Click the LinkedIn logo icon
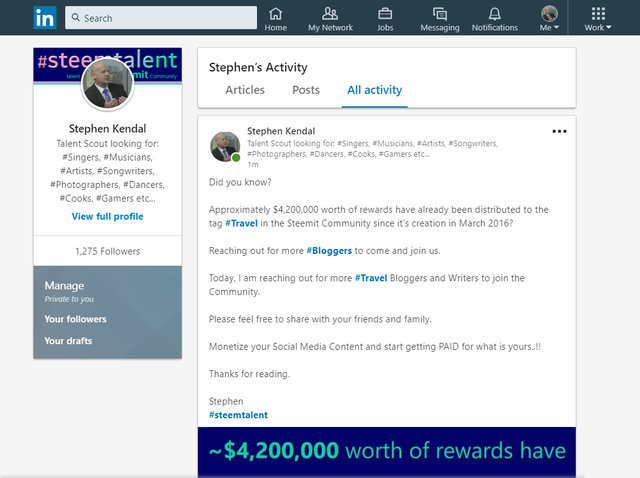The height and width of the screenshot is (478, 640). [x=45, y=18]
